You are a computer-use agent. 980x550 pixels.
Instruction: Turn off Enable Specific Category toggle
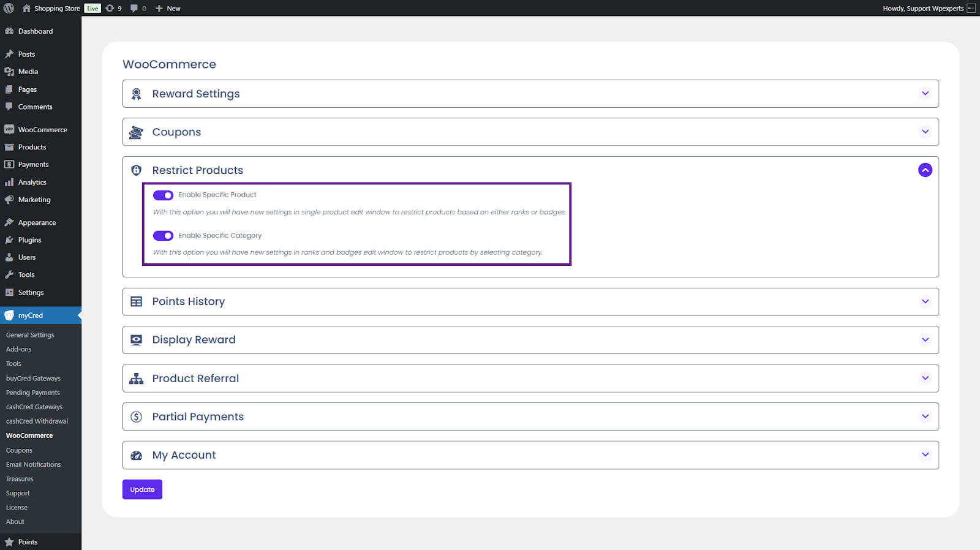click(163, 236)
